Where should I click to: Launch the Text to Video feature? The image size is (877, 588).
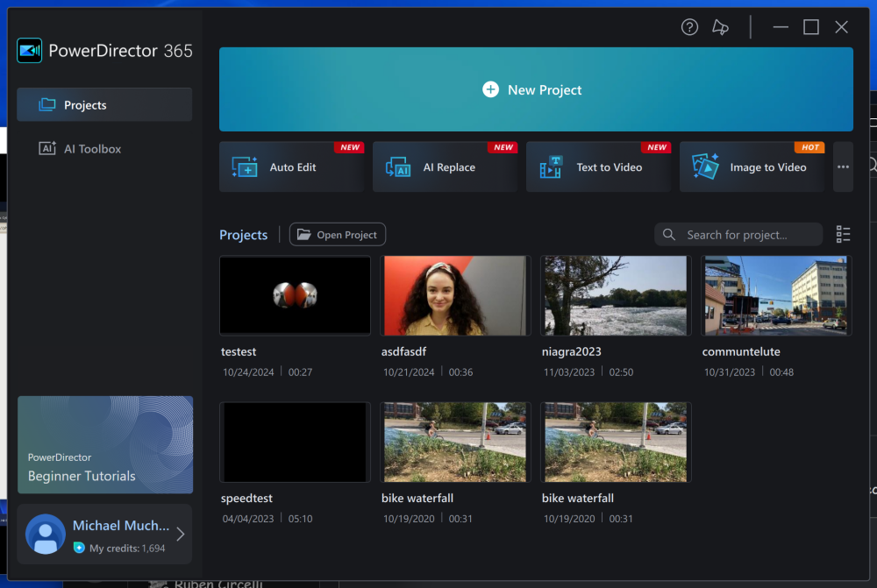click(x=598, y=166)
